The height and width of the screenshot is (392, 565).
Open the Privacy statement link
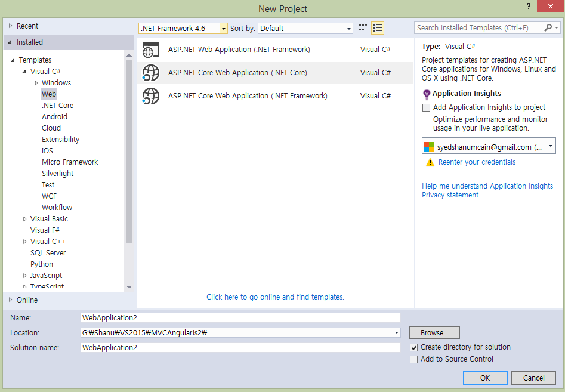pyautogui.click(x=450, y=195)
